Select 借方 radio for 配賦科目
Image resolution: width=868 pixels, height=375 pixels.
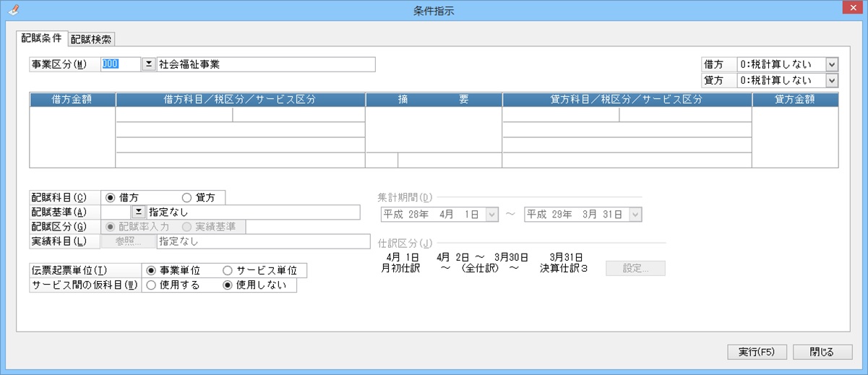[111, 197]
